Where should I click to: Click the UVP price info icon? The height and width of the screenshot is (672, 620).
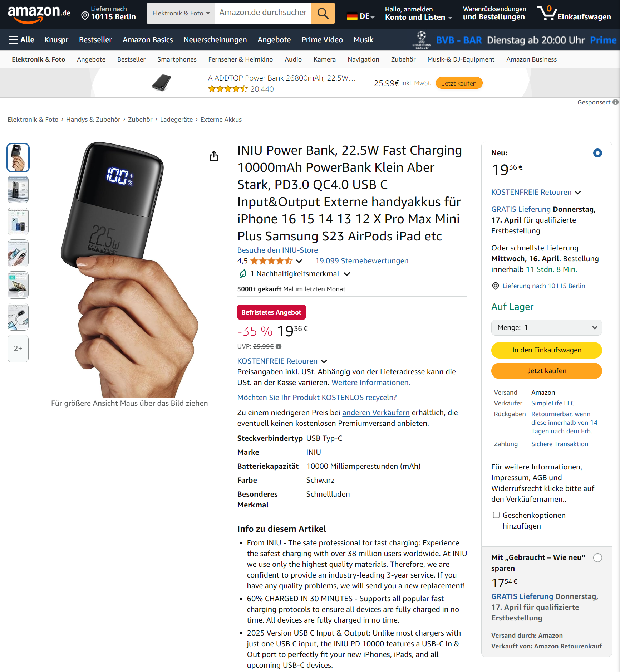(279, 346)
